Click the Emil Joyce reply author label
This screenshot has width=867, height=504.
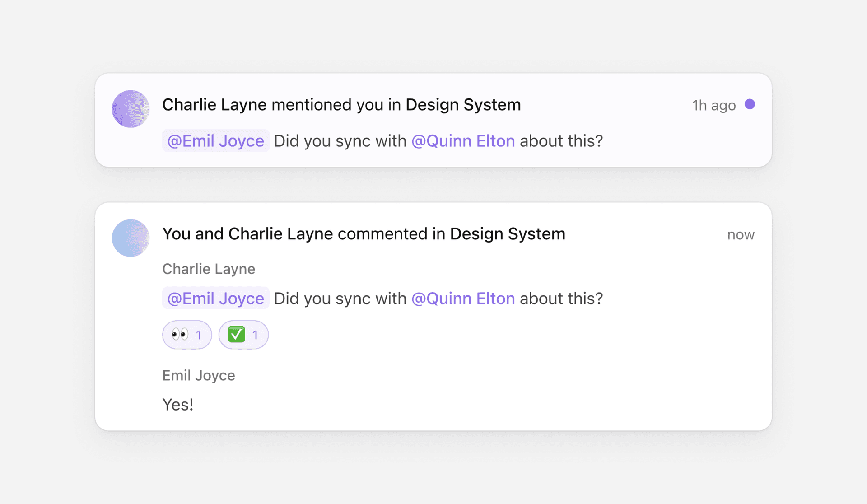pos(198,376)
